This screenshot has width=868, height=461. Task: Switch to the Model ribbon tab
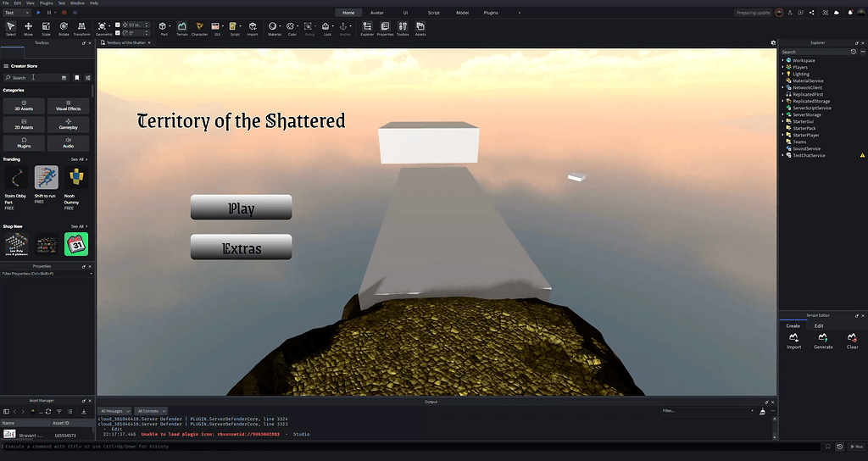462,12
